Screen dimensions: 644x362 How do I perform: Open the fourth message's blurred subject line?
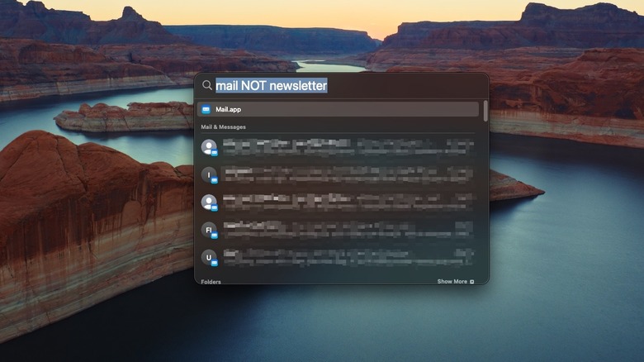coord(347,229)
